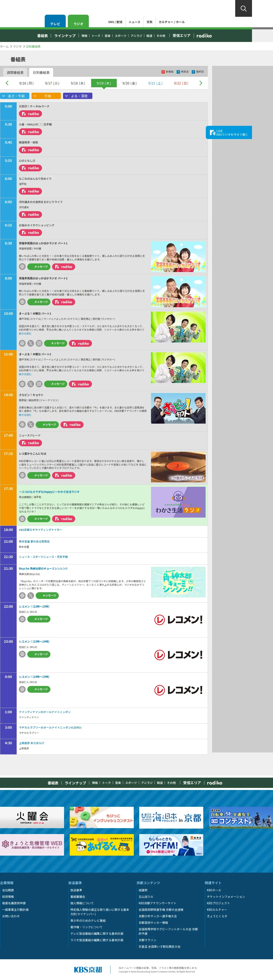Open 火曜会 banner
Image resolution: width=273 pixels, height=980 pixels.
pyautogui.click(x=32, y=817)
